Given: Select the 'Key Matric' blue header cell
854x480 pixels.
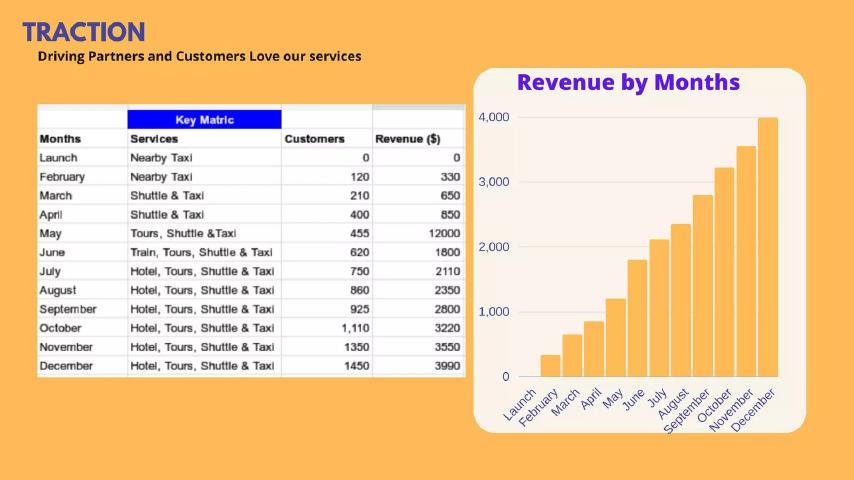Looking at the screenshot, I should 204,120.
